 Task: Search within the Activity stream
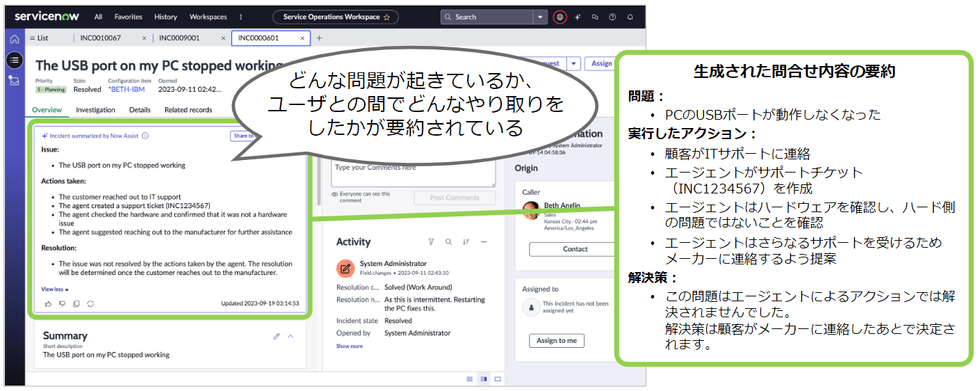point(448,242)
